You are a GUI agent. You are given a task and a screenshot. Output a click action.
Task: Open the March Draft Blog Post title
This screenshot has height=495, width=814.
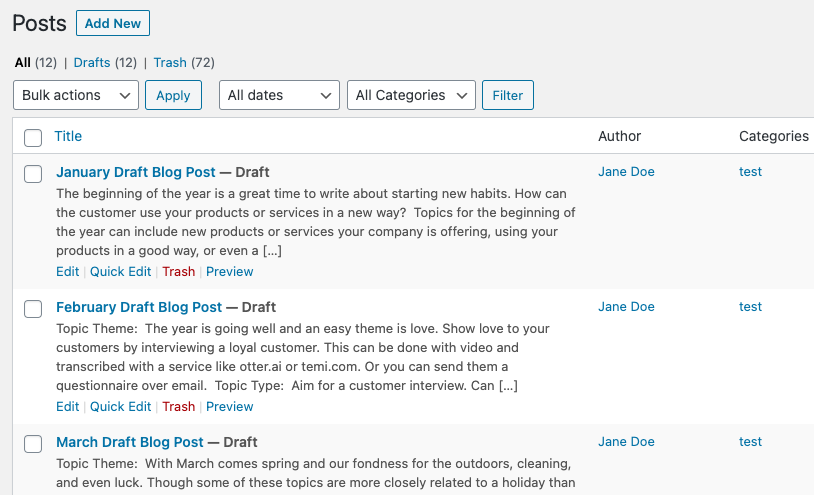pyautogui.click(x=130, y=442)
